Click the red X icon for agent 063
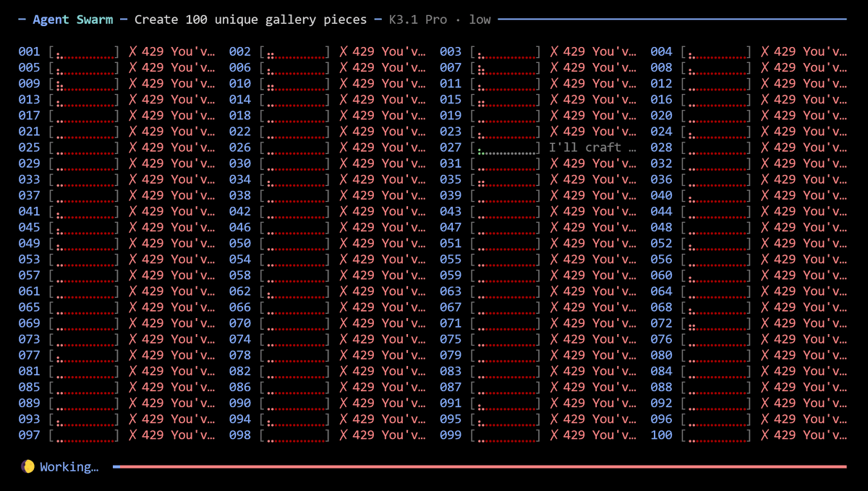The height and width of the screenshot is (491, 868). (x=554, y=291)
